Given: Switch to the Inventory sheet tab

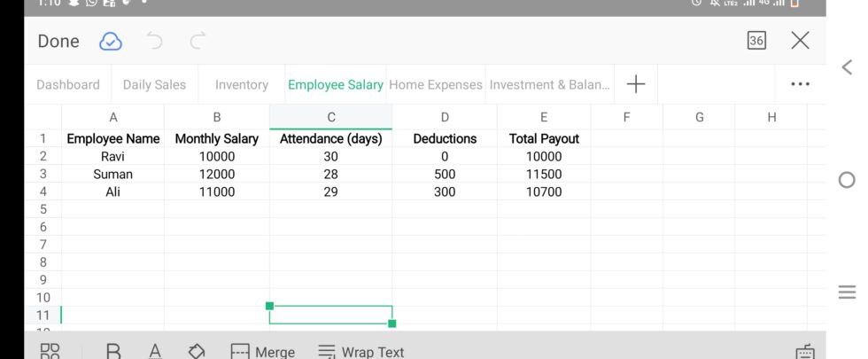Looking at the screenshot, I should click(x=241, y=85).
